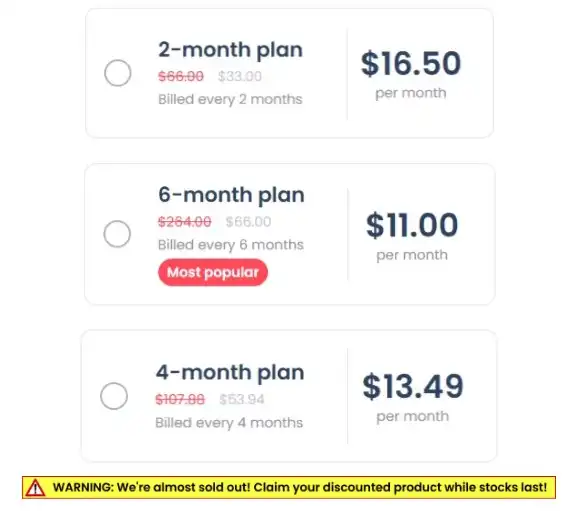Click the yellow almost sold out warning banner
The height and width of the screenshot is (511, 575).
pos(289,488)
